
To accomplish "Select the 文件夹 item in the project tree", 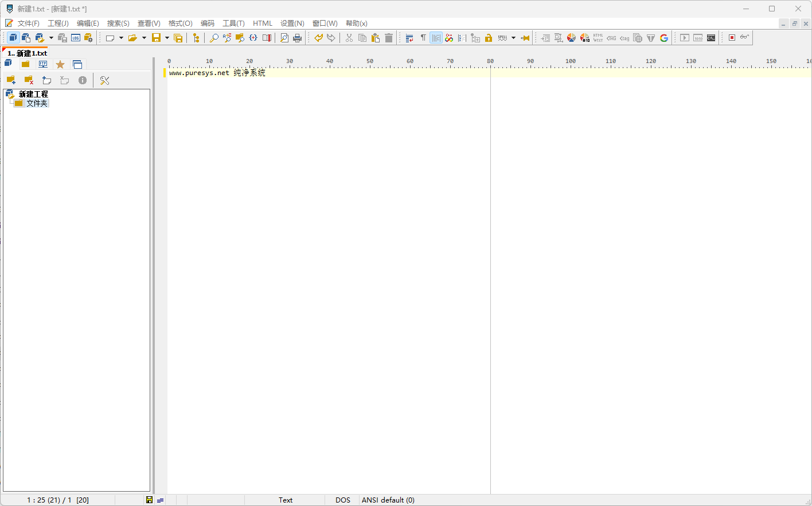I will click(x=36, y=103).
